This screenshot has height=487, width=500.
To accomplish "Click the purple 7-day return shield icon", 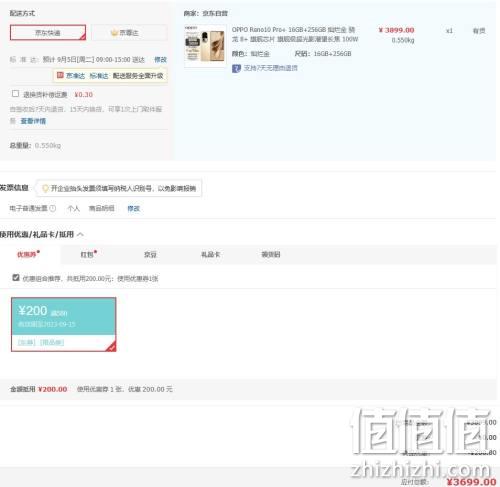I will (x=236, y=69).
